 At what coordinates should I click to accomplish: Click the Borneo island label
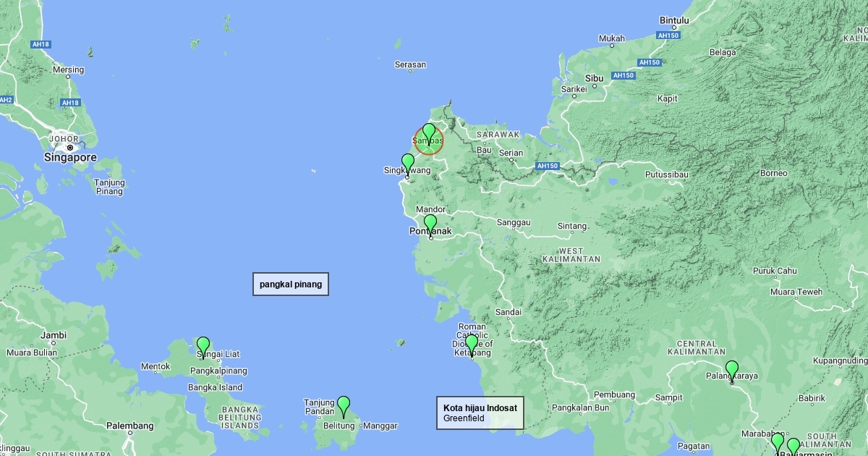pos(773,174)
